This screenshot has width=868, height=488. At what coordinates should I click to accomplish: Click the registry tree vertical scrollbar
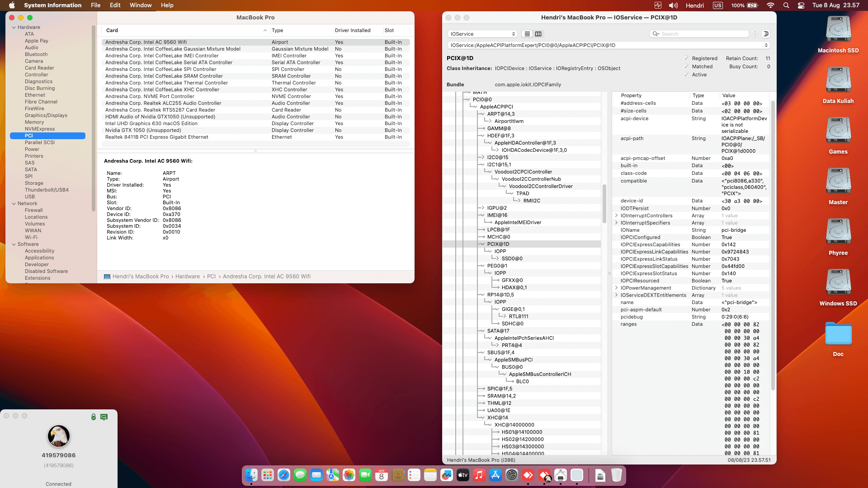click(604, 203)
